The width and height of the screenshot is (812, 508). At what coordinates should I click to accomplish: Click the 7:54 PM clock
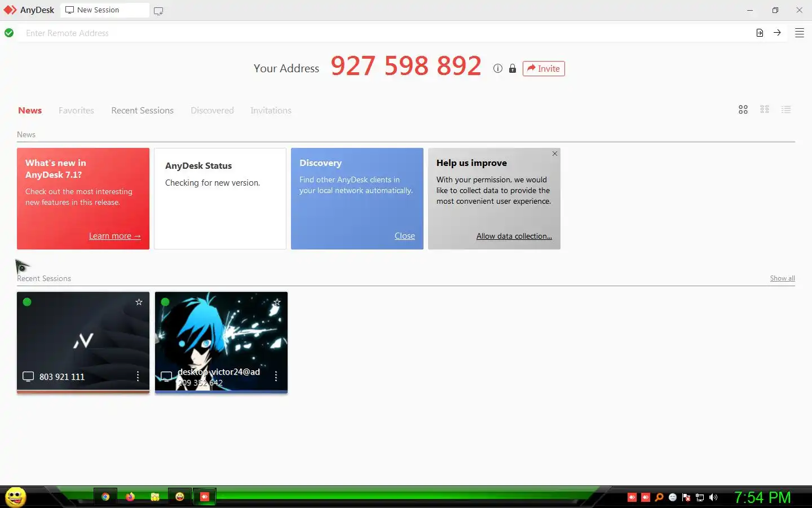click(x=762, y=497)
